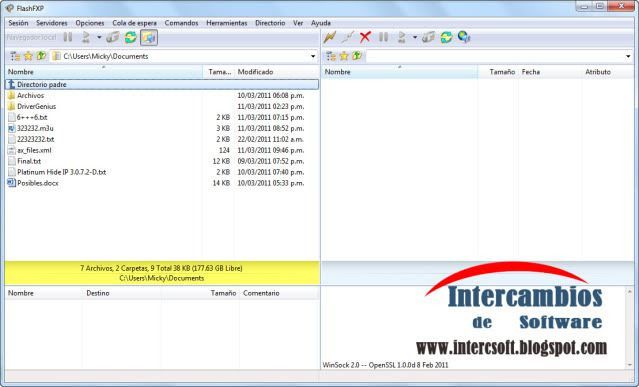Click the remote favorites star icon

point(344,56)
